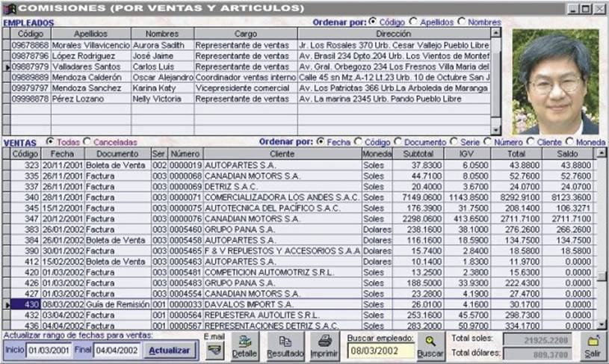
Task: Click DETRIZ S.A.C. client cell
Action: (282, 187)
